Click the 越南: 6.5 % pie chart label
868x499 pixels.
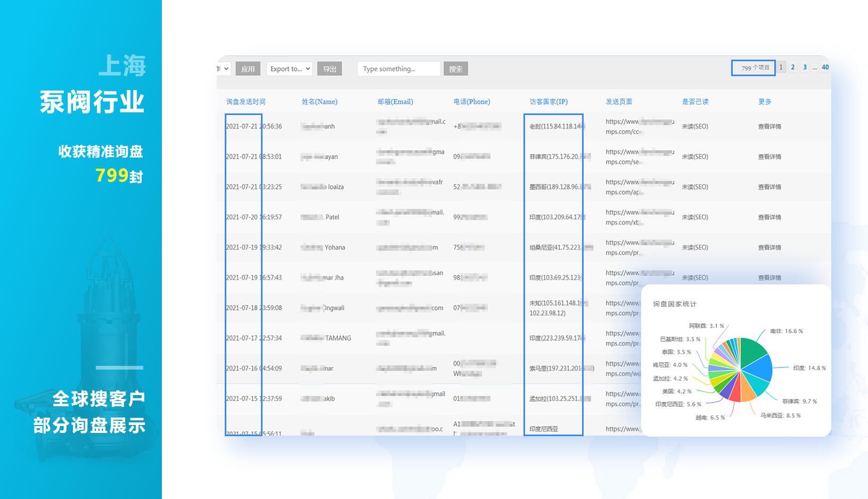coord(710,418)
